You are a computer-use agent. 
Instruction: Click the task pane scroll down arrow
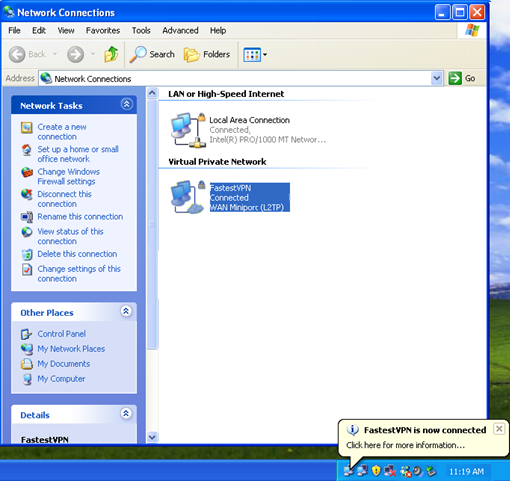coord(152,437)
